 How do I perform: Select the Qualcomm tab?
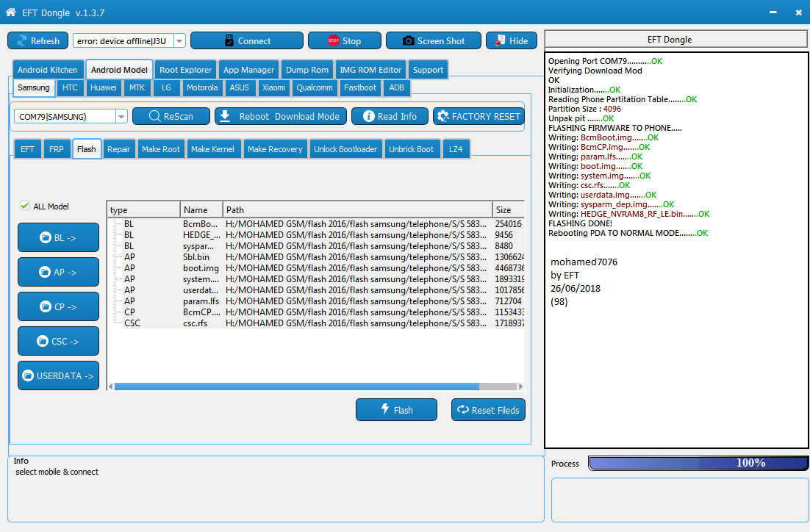[x=315, y=87]
